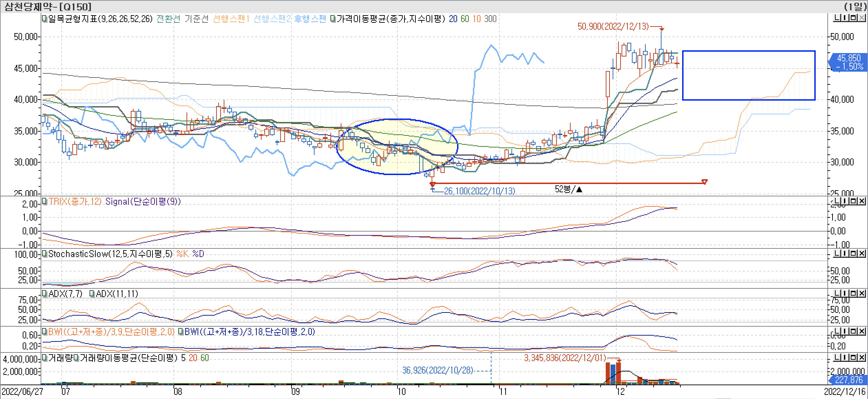
Task: Close the ADX indicator panel
Action: [x=861, y=293]
